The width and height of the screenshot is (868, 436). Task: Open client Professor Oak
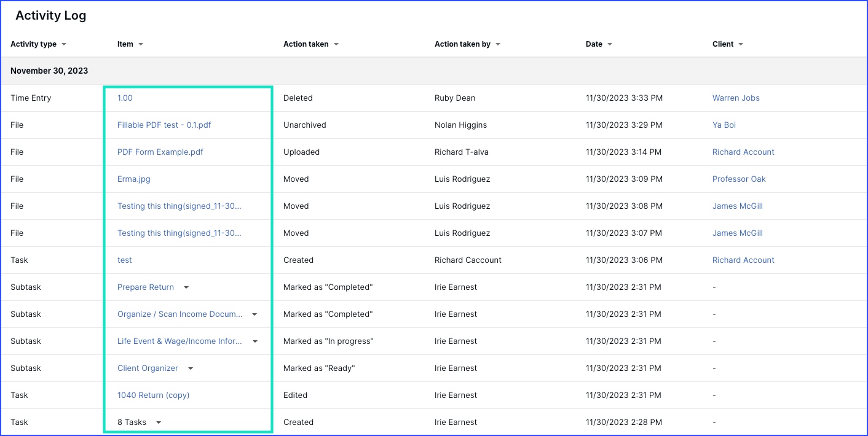[x=739, y=179]
